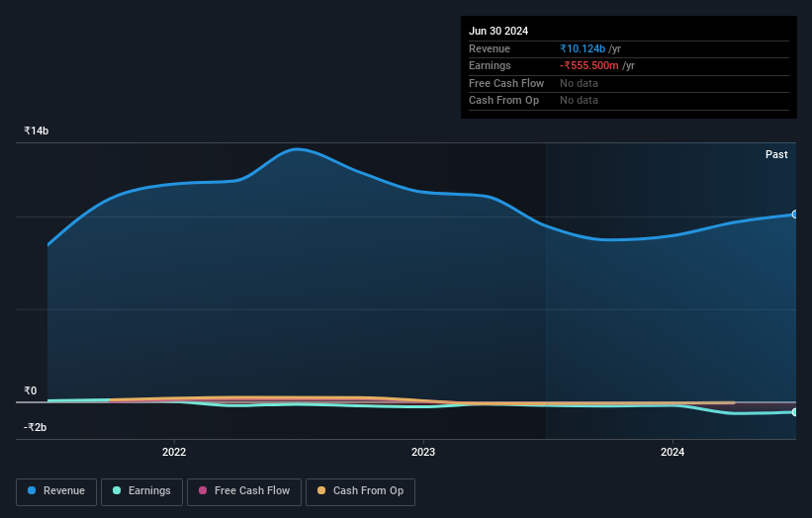Click Free Cash Flow No data value

click(579, 83)
